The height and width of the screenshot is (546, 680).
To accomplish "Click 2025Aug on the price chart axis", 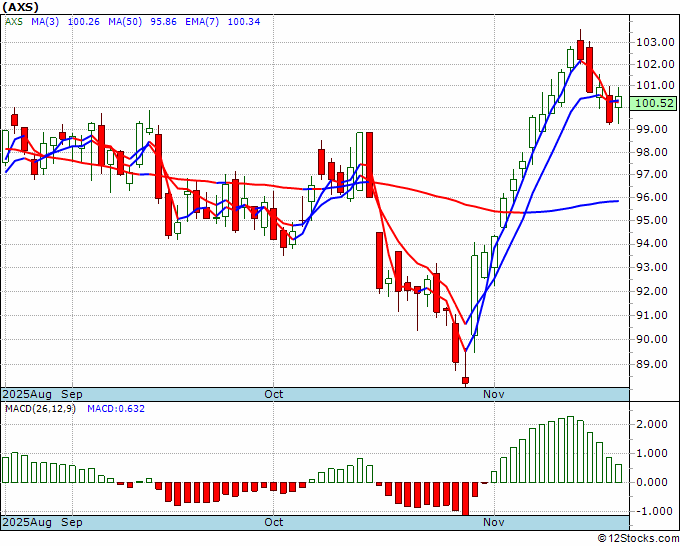I will [27, 394].
